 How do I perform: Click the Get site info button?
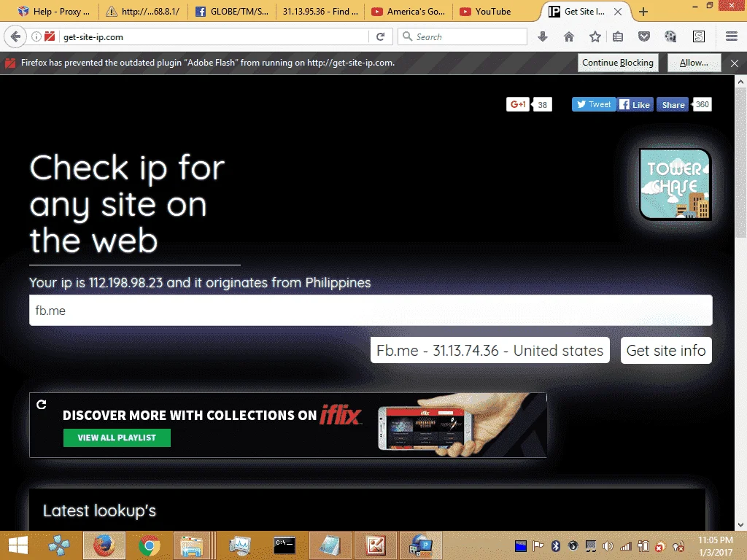[x=666, y=351]
